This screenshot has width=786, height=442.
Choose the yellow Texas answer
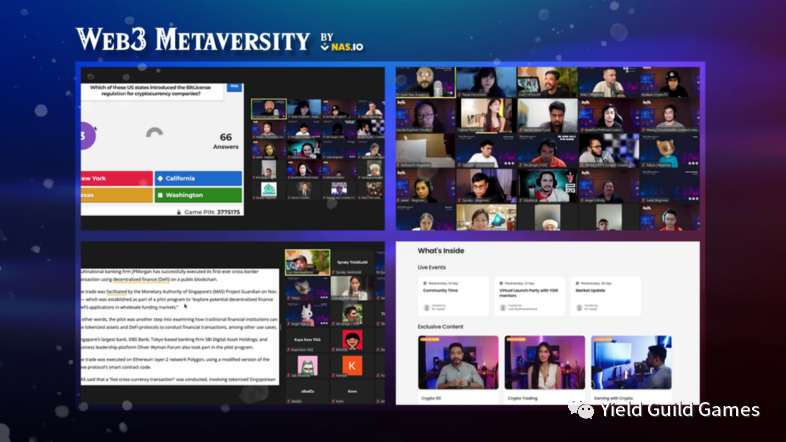pyautogui.click(x=117, y=195)
